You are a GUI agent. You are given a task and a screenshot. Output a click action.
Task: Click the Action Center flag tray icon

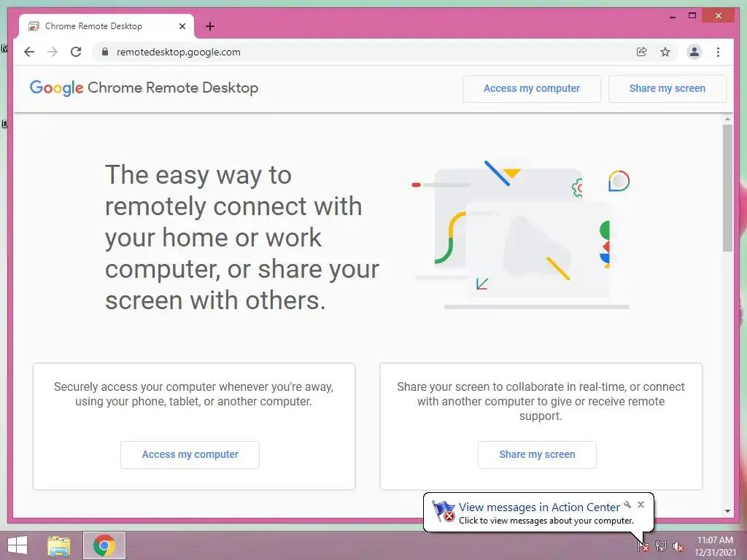click(x=643, y=546)
